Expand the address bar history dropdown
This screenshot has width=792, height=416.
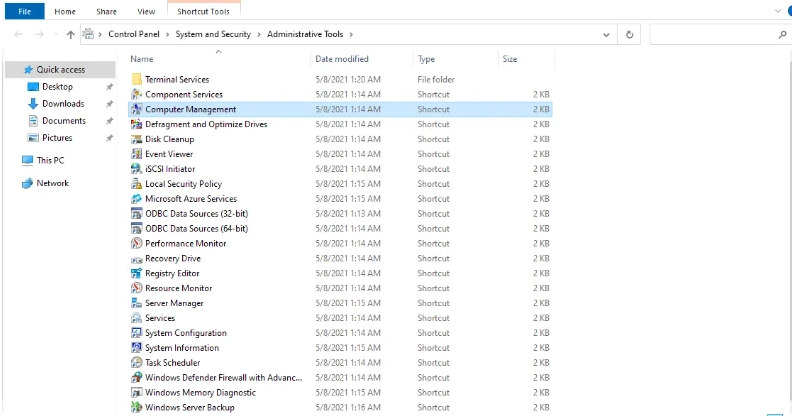point(607,34)
